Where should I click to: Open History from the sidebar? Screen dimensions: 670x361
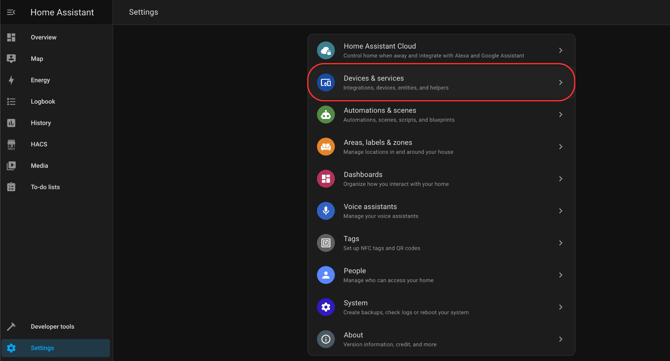(x=41, y=123)
